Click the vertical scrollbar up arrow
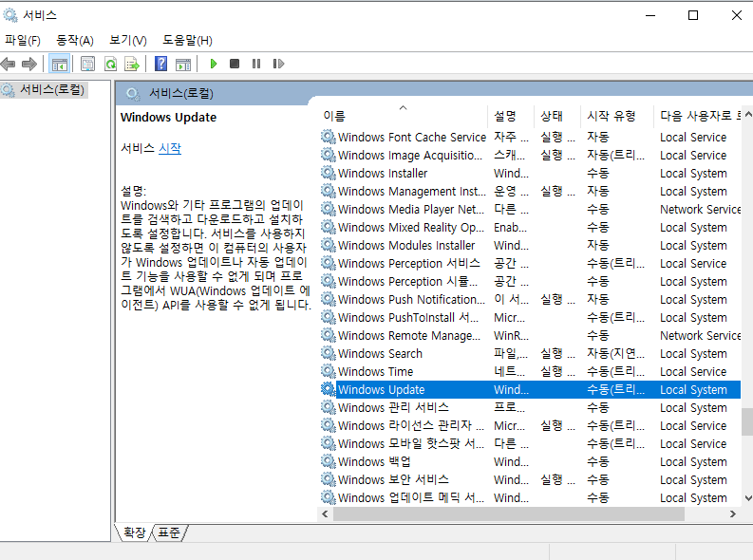This screenshot has height=560, width=753. [x=747, y=115]
